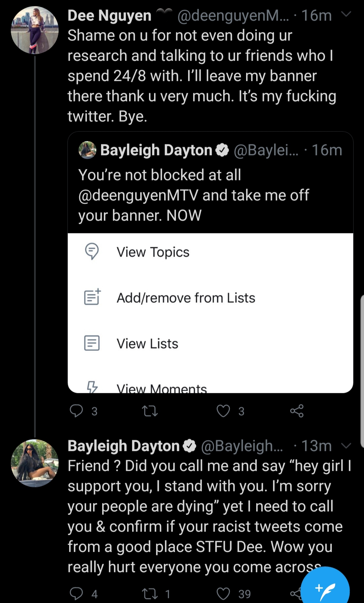Reply to Bayleigh Dayton's 13m tweet
The width and height of the screenshot is (364, 603).
pos(76,594)
